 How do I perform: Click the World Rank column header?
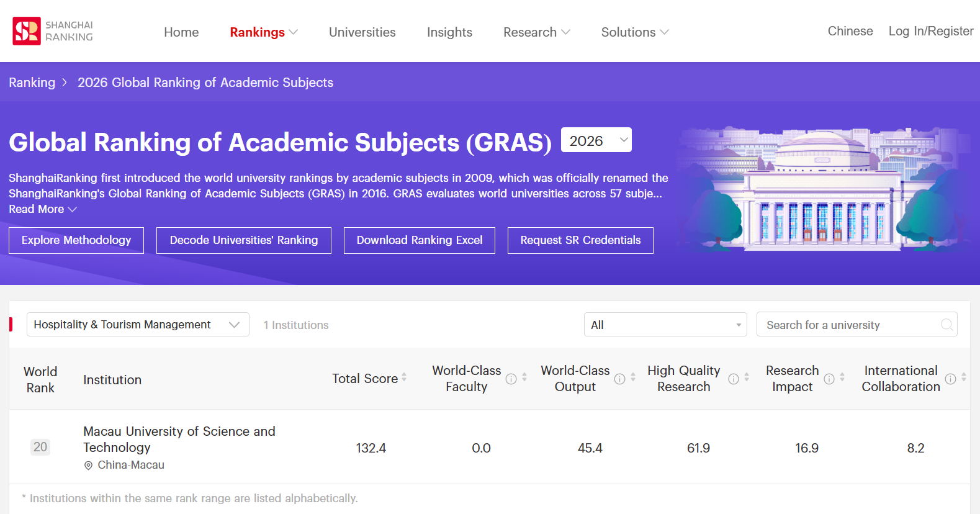[40, 379]
